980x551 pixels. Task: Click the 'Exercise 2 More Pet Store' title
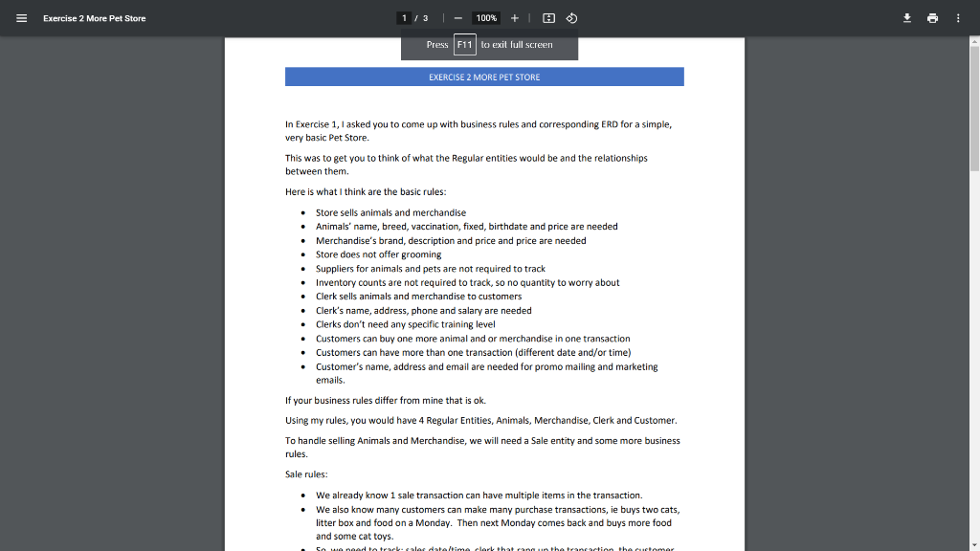tap(95, 18)
